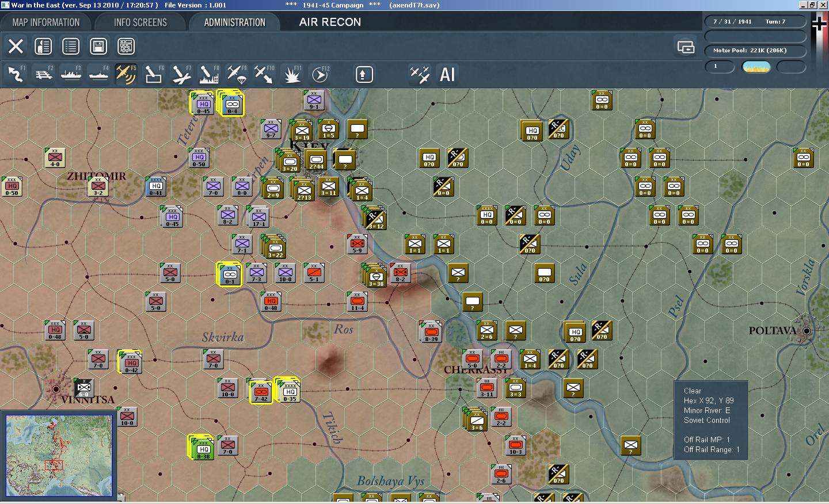The height and width of the screenshot is (504, 829).
Task: Select the highlighted HQ 0-35 counter
Action: tap(289, 391)
